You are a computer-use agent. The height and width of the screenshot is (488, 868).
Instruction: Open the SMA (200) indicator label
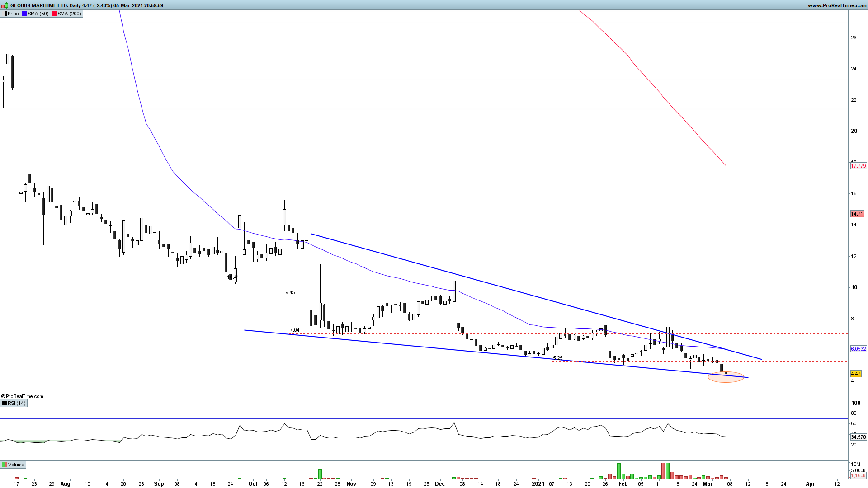point(69,14)
